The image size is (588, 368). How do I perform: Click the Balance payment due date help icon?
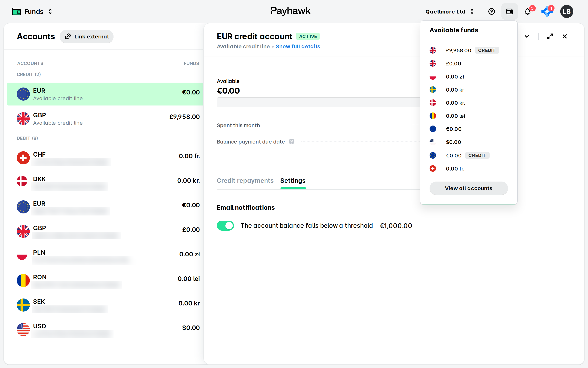[291, 142]
